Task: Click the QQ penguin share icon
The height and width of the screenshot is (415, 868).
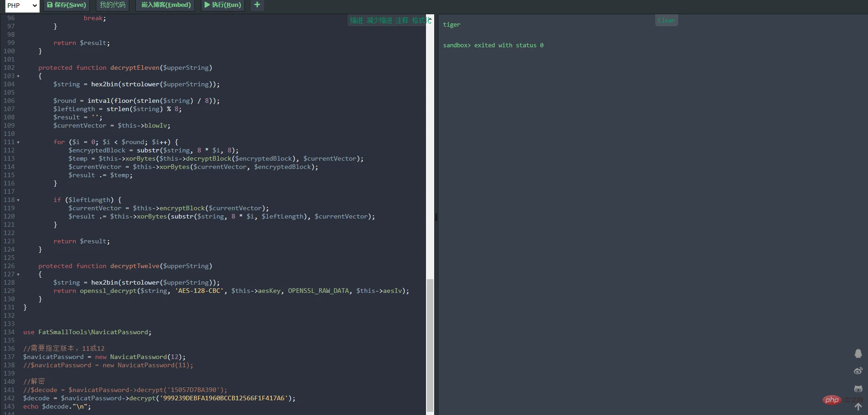Action: tap(858, 353)
